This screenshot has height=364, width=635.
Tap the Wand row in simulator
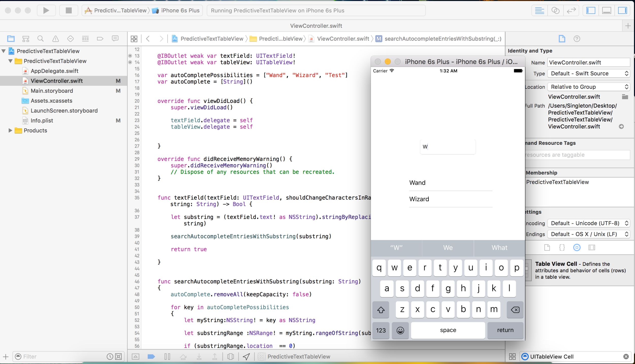pyautogui.click(x=451, y=183)
